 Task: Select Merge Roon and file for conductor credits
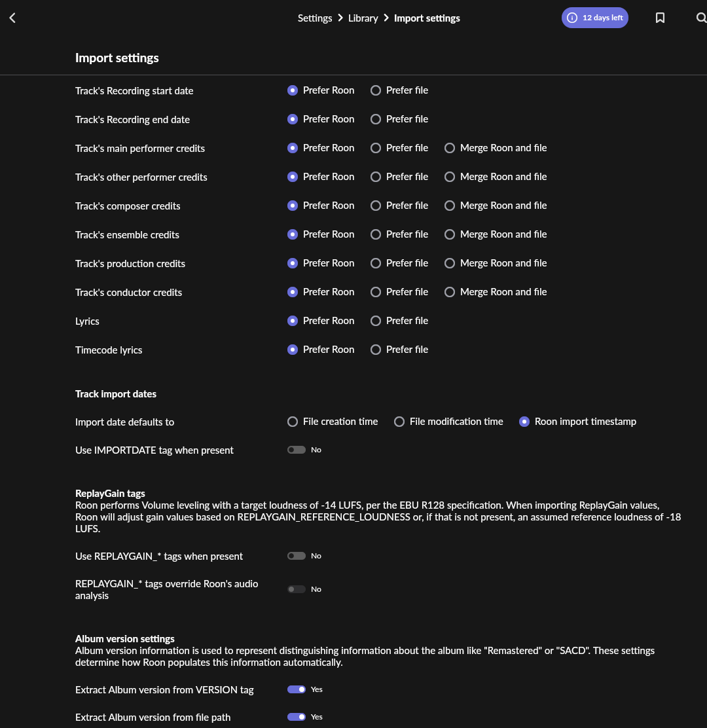click(450, 292)
